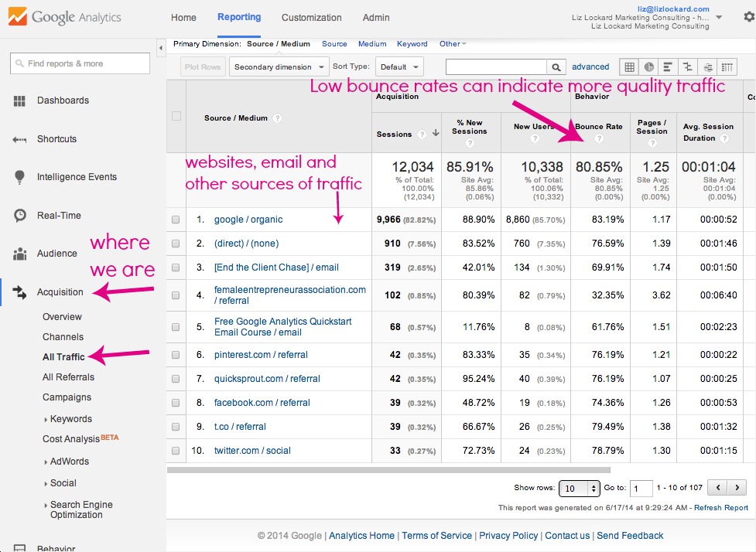Click the Go to page number field
The width and height of the screenshot is (756, 552).
(641, 489)
